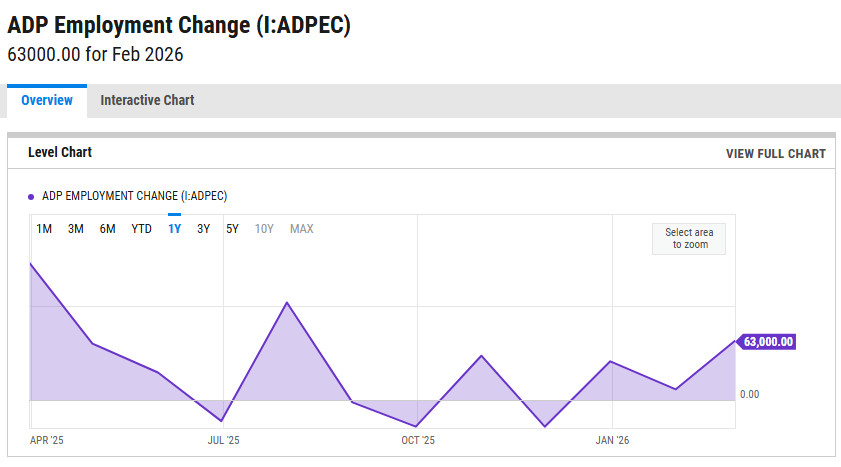The image size is (841, 467).
Task: Click the ADP EMPLOYMENT CHANGE legend label
Action: pyautogui.click(x=134, y=196)
